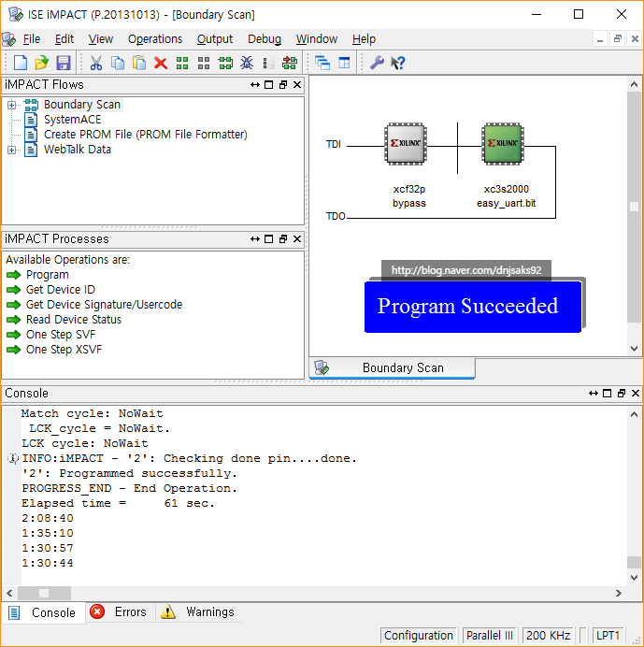Switch to the Warnings tab
The width and height of the screenshot is (644, 647).
pyautogui.click(x=198, y=611)
